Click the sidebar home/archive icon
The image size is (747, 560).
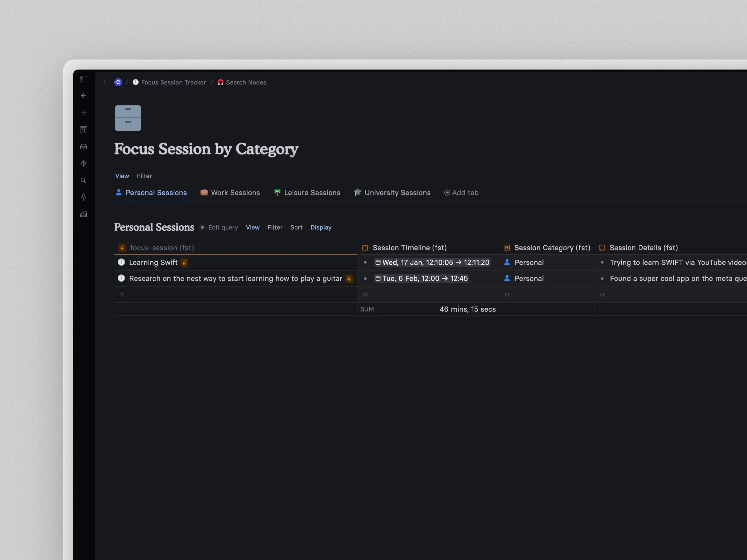click(84, 215)
